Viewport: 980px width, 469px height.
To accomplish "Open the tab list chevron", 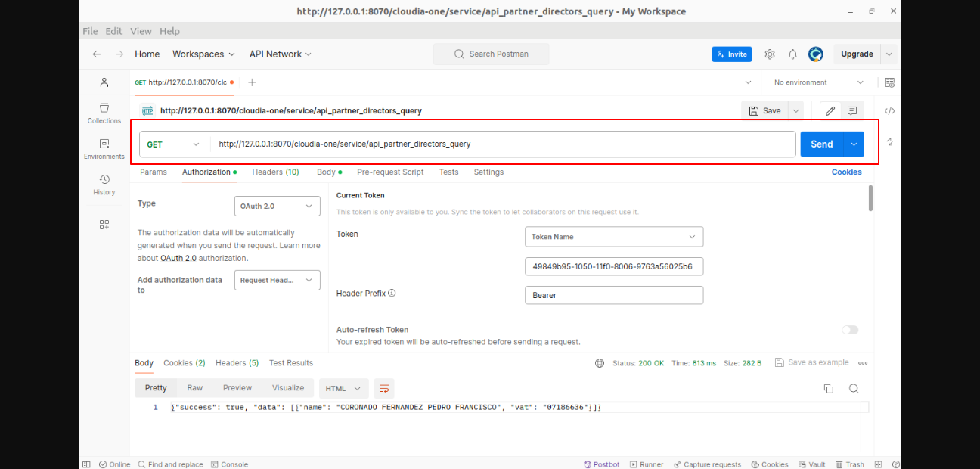I will click(x=749, y=82).
